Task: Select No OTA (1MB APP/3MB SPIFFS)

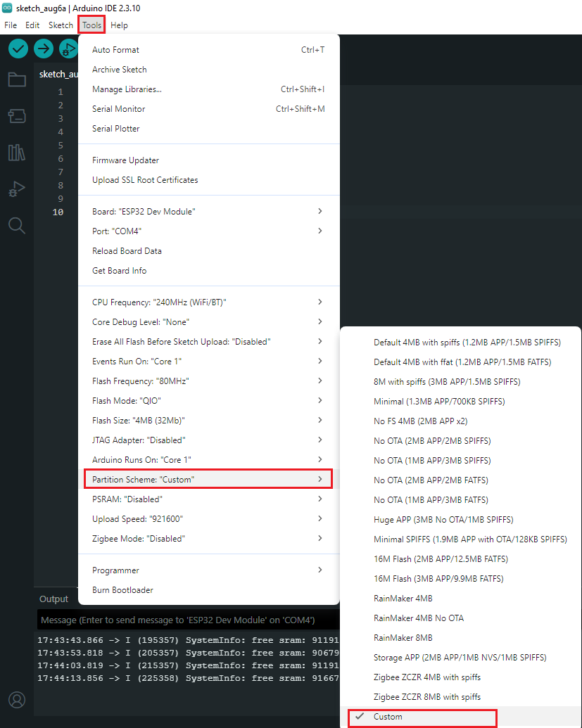Action: tap(460, 460)
